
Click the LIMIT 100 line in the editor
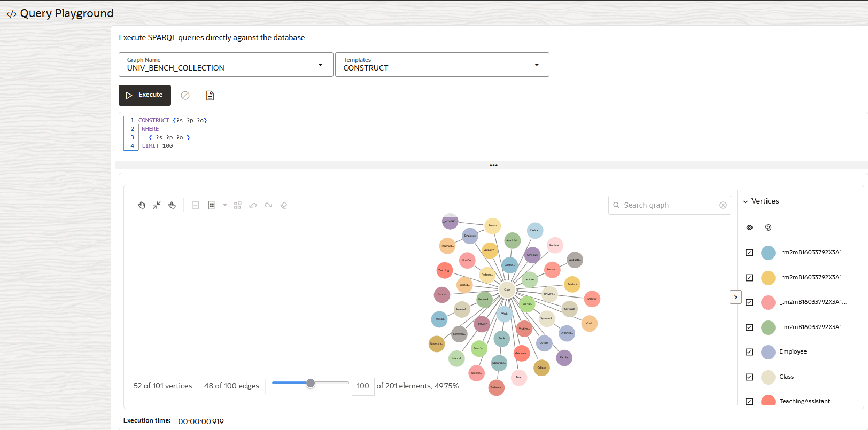[x=158, y=146]
